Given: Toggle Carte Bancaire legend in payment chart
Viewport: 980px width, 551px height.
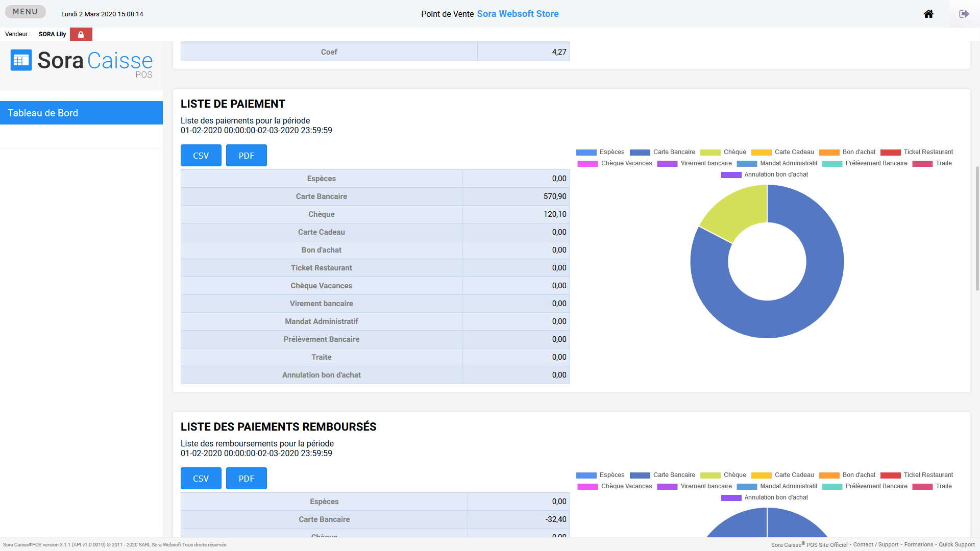Looking at the screenshot, I should 663,152.
